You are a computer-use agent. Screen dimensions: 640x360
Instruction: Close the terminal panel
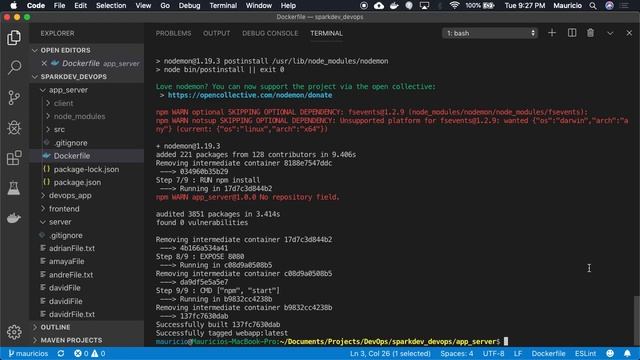629,33
